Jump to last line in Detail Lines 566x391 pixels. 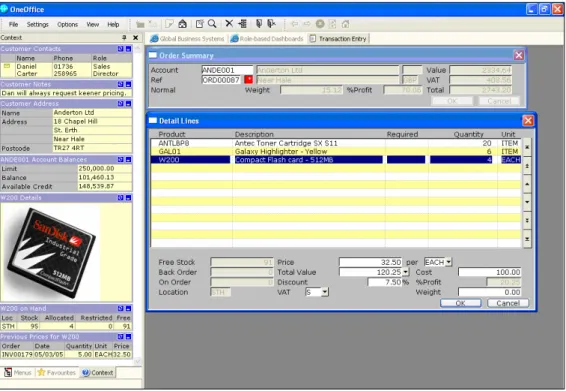pos(527,239)
